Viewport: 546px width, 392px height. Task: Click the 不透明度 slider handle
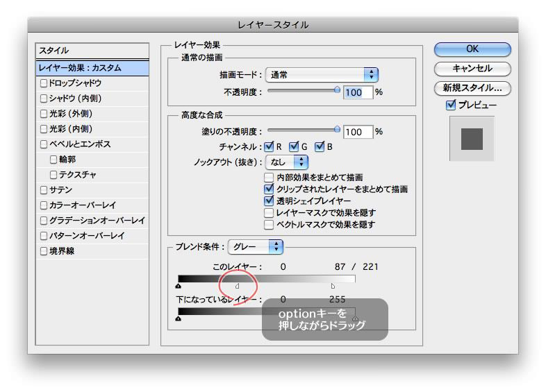coord(337,90)
